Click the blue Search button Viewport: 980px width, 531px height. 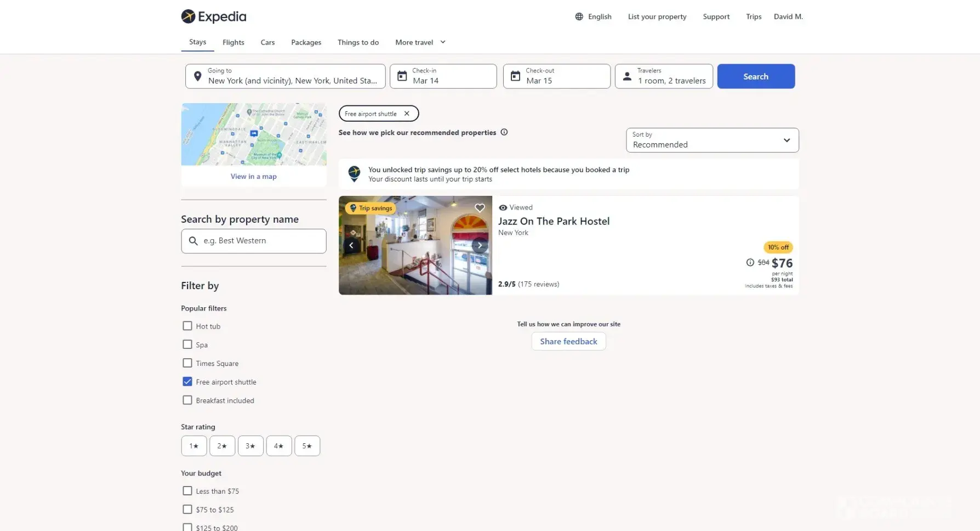click(755, 76)
